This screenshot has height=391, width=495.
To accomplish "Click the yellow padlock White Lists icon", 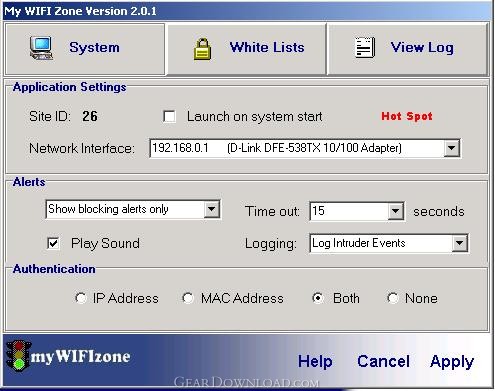I will (202, 49).
